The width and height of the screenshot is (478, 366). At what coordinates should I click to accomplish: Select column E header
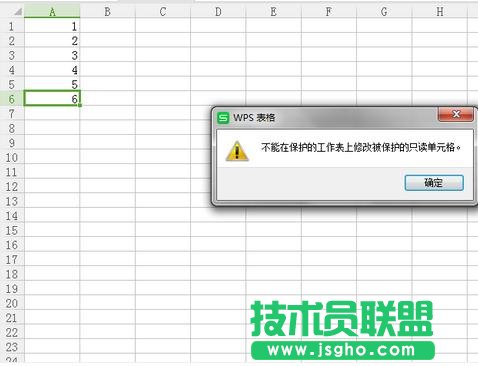pos(273,12)
